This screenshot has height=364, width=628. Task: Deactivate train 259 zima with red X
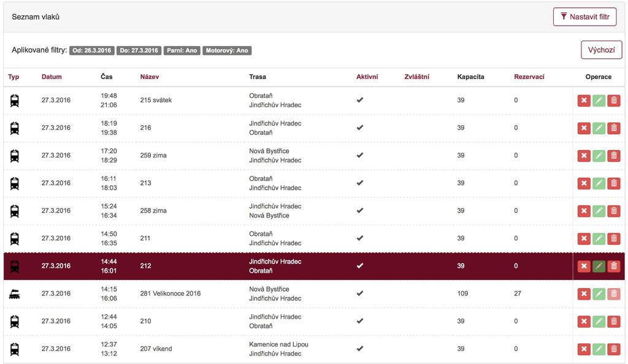tap(584, 156)
